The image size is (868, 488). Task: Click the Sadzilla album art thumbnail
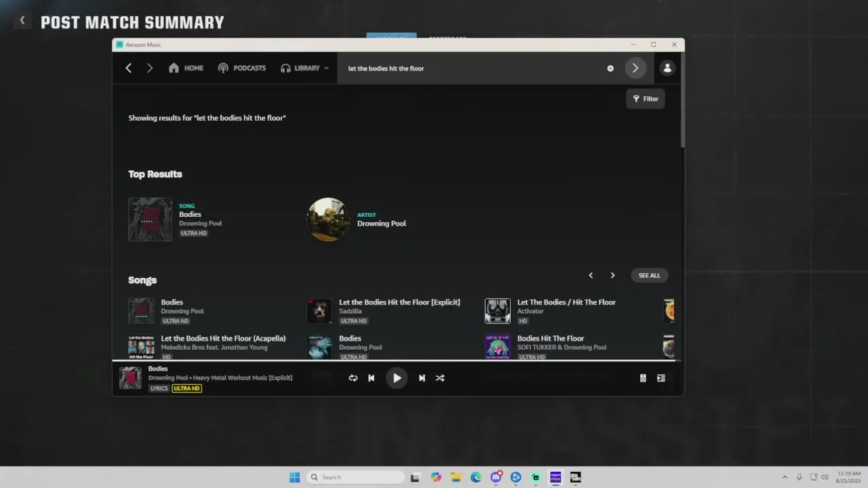(x=319, y=311)
